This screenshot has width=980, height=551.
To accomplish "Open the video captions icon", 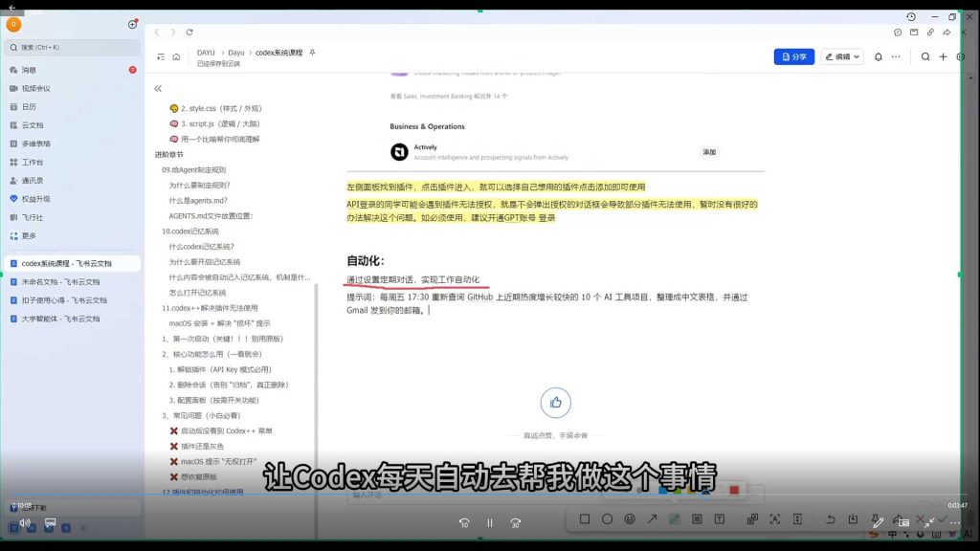I will pos(50,522).
